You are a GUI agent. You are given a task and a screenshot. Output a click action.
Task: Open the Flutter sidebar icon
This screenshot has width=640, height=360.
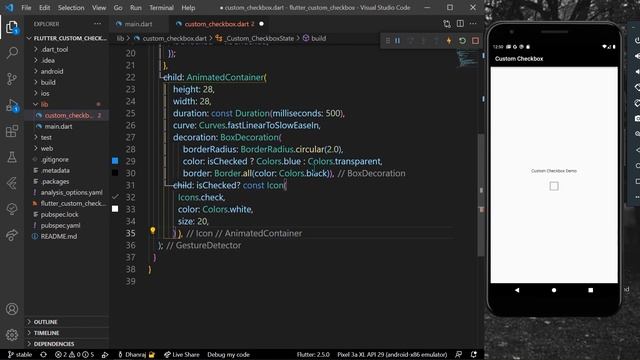(12, 183)
